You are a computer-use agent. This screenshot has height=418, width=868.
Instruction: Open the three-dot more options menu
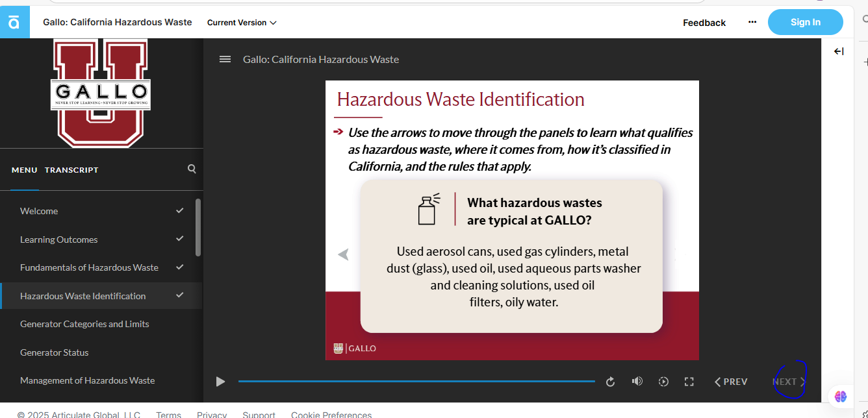tap(752, 22)
